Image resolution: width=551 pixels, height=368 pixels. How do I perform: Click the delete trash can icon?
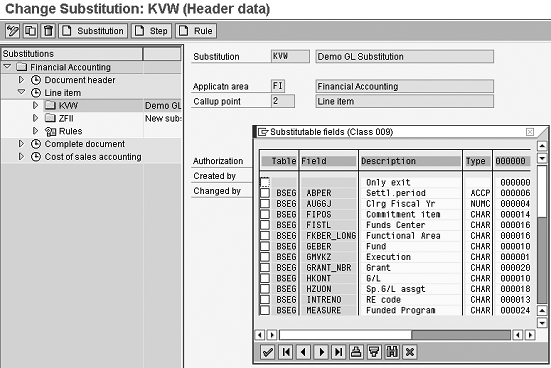point(48,31)
